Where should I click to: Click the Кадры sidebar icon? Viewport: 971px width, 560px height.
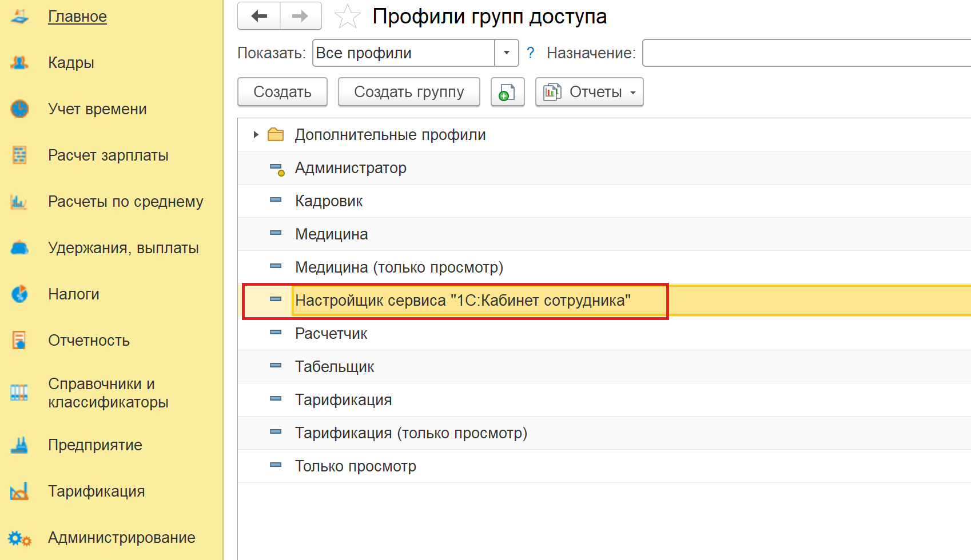click(19, 63)
